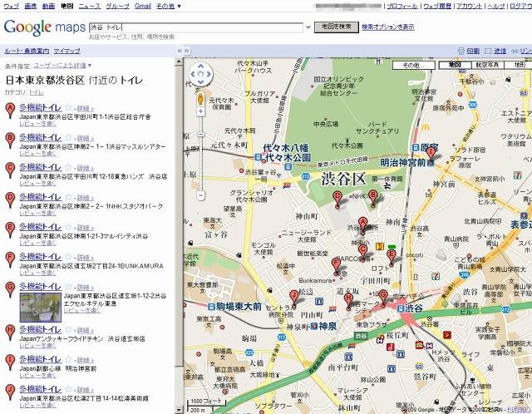This screenshot has height=414, width=532.
Task: Star the result E 多機能トイレ
Action: pos(68,227)
